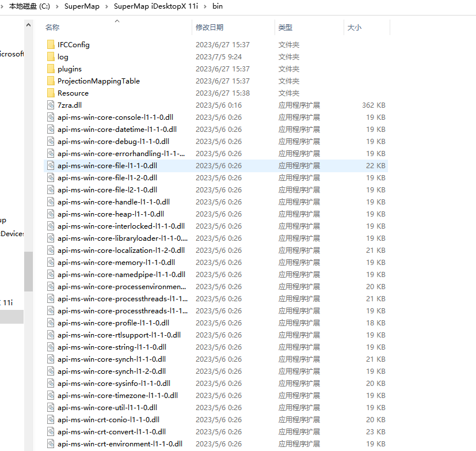Viewport: 476px width, 451px height.
Task: Click the api-ms-win-core-namedpipe-l1-1-0.dll file icon
Action: pos(51,275)
